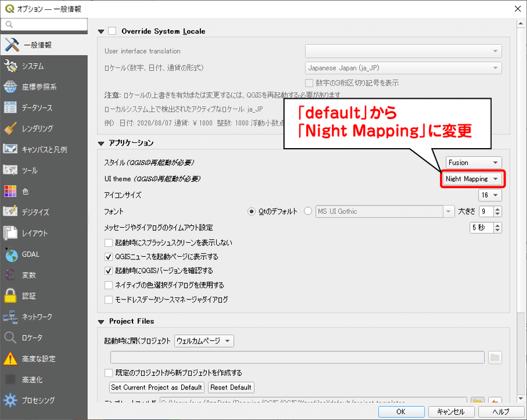The height and width of the screenshot is (420, 527).
Task: Click the キャンセル button
Action: (451, 411)
